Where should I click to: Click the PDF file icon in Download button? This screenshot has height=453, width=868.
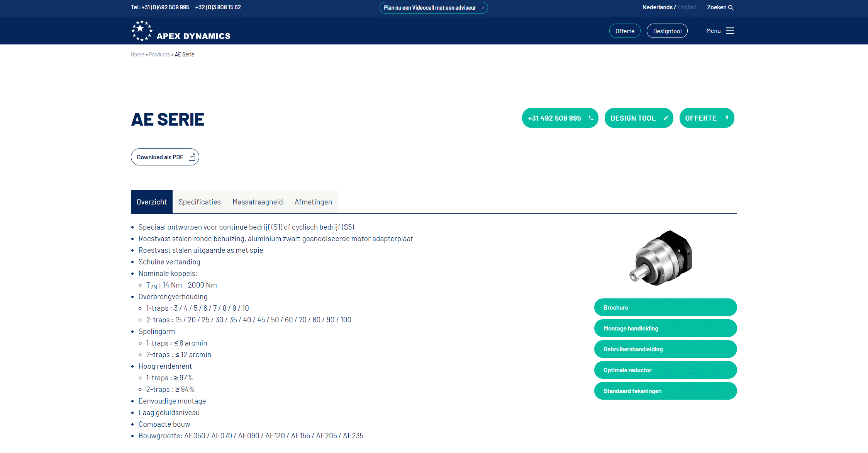click(x=192, y=157)
